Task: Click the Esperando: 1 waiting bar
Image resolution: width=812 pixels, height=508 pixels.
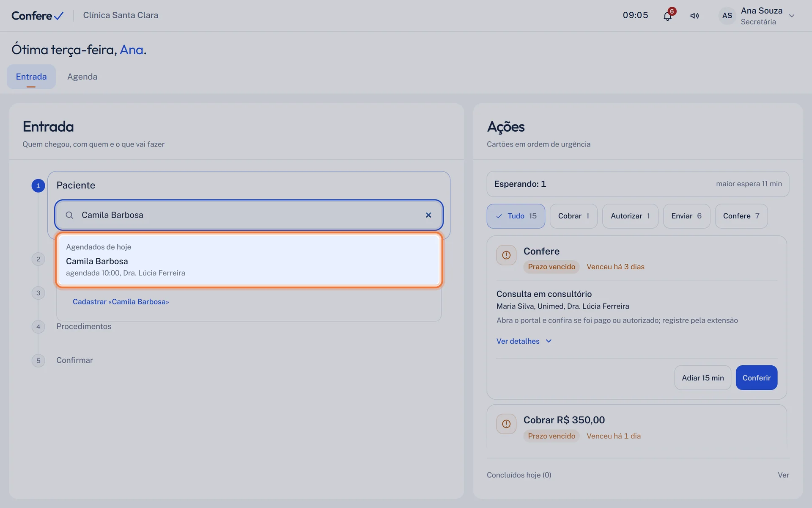Action: click(x=638, y=184)
